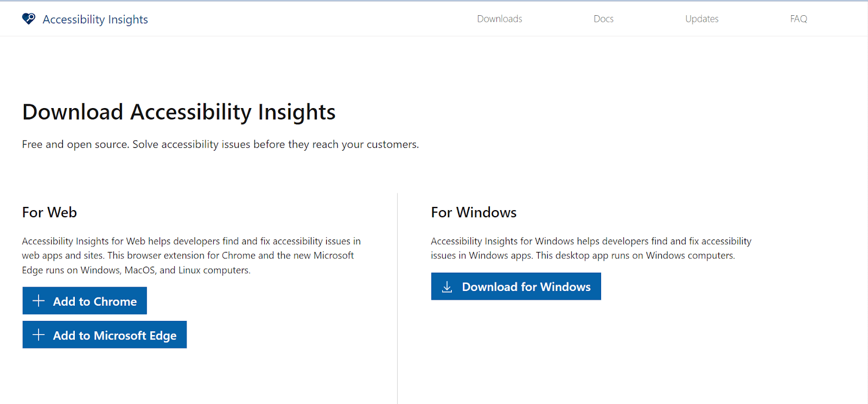Screen dimensions: 868x404
Task: Click the plus icon on Add to Chrome
Action: (39, 301)
